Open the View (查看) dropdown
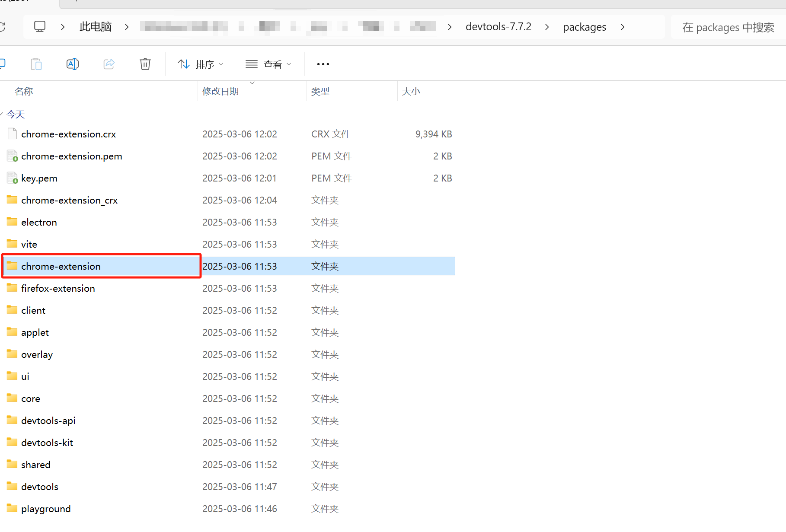The image size is (786, 532). click(x=268, y=64)
